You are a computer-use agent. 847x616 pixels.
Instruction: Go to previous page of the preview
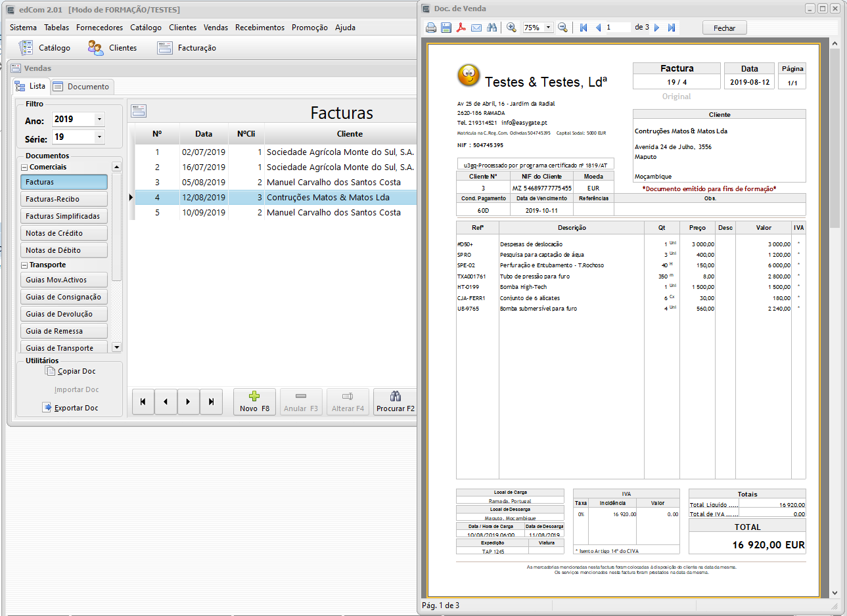point(598,28)
